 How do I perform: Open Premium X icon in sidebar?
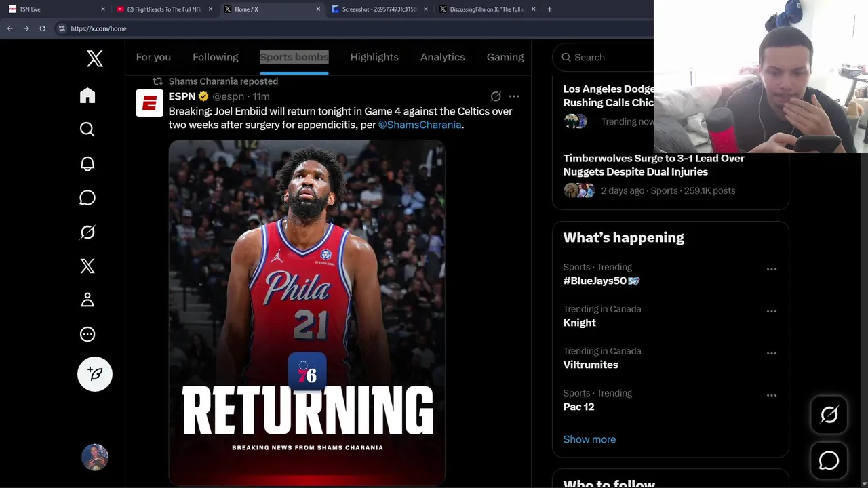pos(87,266)
